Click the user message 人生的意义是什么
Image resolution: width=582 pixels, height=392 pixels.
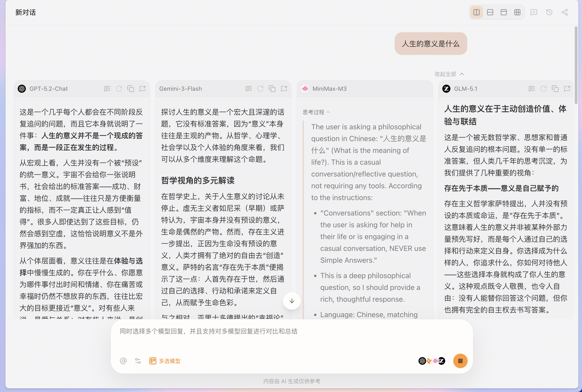pyautogui.click(x=430, y=44)
